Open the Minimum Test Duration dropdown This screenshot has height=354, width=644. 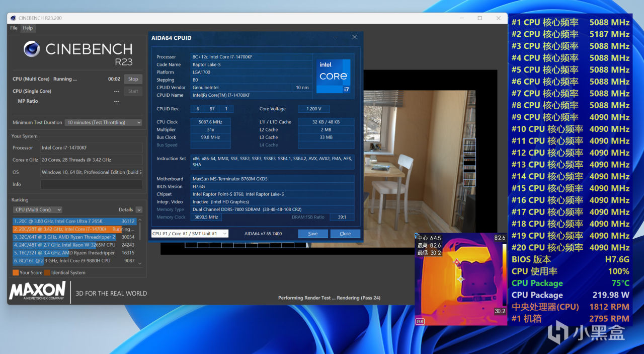click(104, 122)
